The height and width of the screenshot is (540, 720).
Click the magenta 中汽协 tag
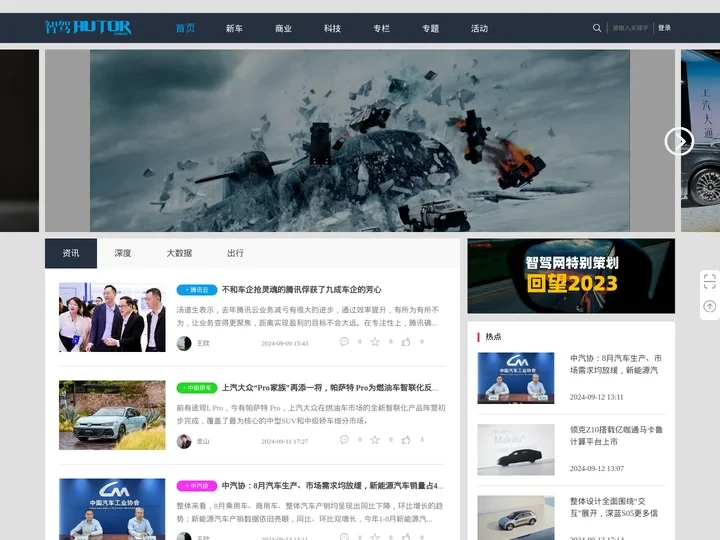(197, 485)
